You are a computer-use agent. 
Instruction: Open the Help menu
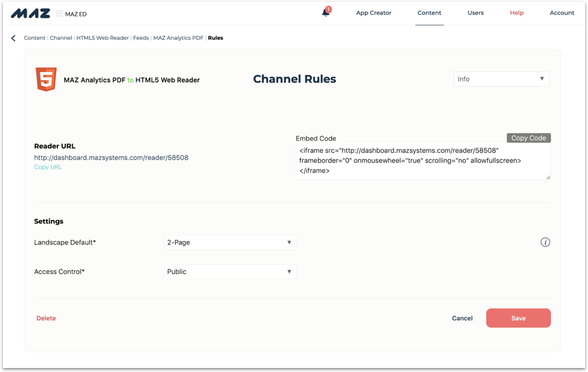[x=516, y=13]
